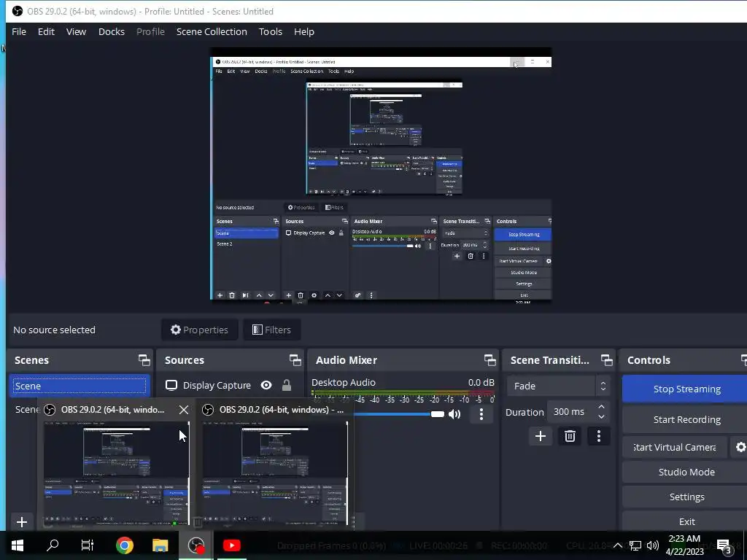Open the Windows Start menu
Image resolution: width=747 pixels, height=560 pixels.
[x=18, y=545]
